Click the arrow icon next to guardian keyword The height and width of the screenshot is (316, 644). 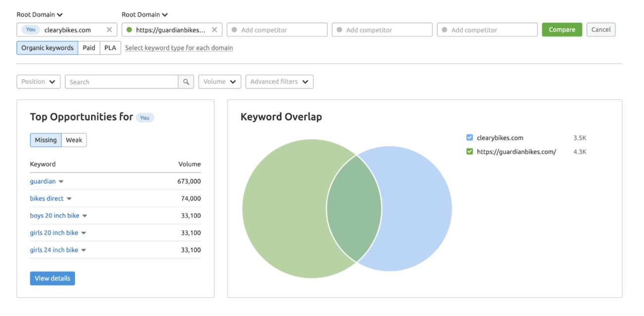(61, 182)
